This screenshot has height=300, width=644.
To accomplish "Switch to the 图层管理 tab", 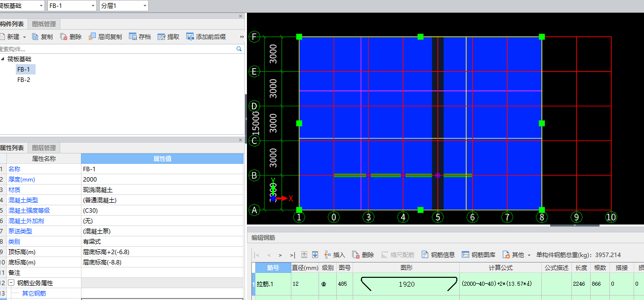I will (44, 148).
